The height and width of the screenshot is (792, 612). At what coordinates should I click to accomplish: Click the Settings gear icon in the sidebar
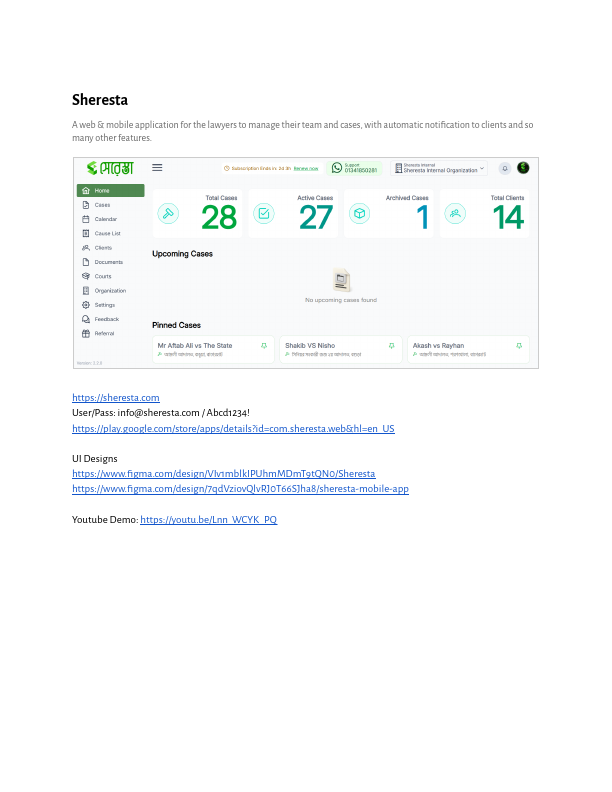tap(86, 305)
